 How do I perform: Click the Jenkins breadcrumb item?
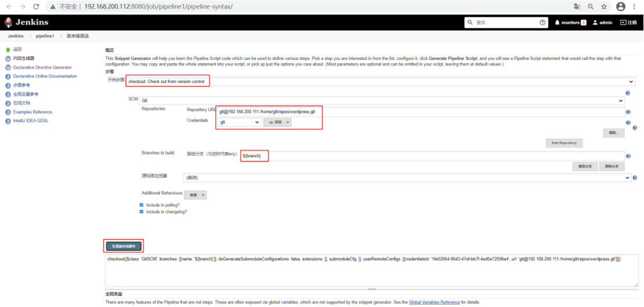coord(15,36)
